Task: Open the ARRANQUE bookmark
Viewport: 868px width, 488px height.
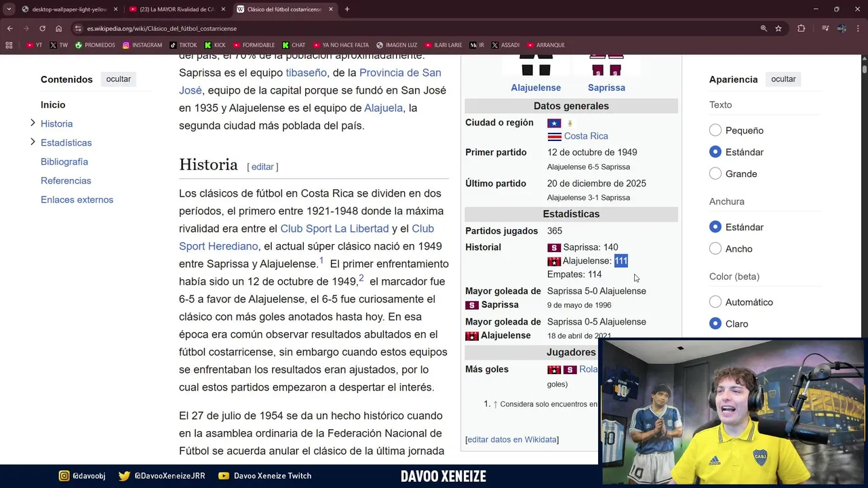Action: [x=545, y=45]
